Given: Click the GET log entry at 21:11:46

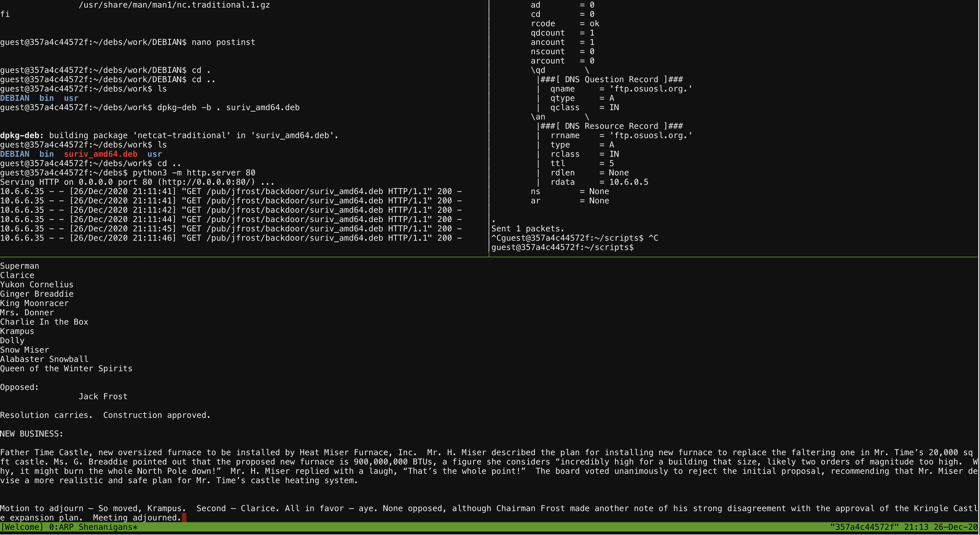Looking at the screenshot, I should (231, 238).
